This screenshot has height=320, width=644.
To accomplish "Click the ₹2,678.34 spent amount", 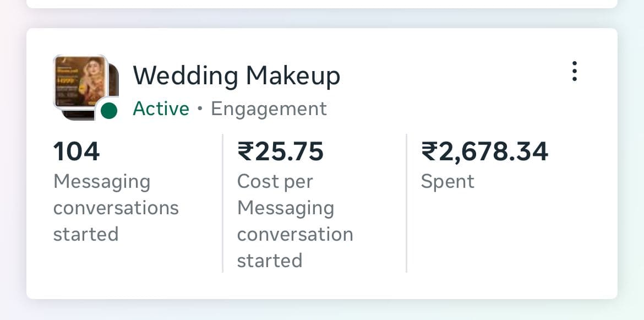I will [x=484, y=151].
